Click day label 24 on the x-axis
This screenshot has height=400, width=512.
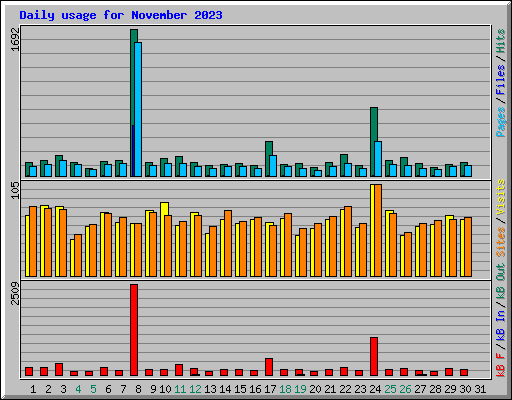(x=375, y=389)
